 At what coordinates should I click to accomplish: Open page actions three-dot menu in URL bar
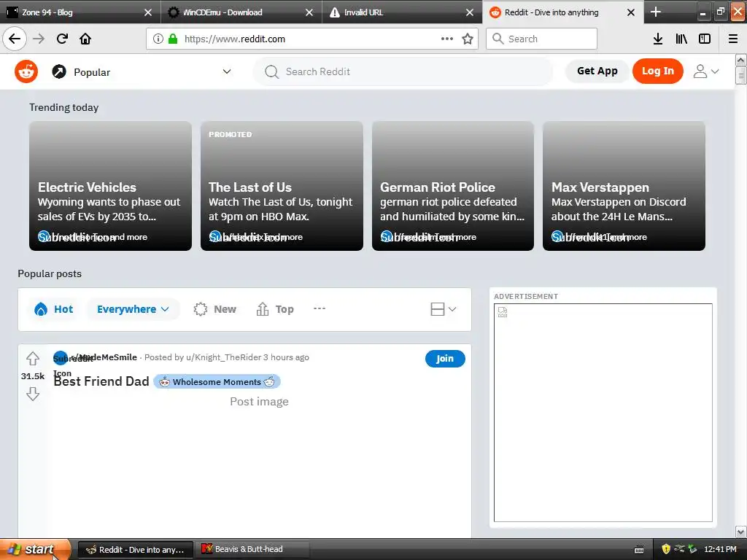447,39
